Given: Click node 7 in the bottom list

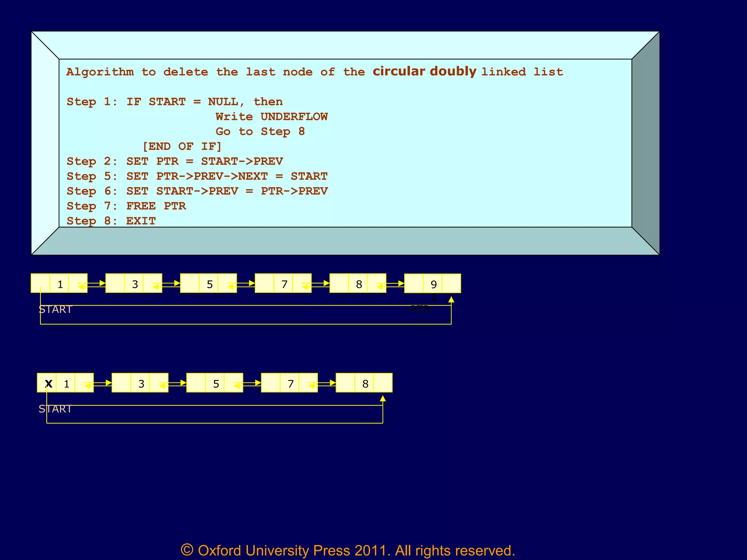Looking at the screenshot, I should [290, 383].
